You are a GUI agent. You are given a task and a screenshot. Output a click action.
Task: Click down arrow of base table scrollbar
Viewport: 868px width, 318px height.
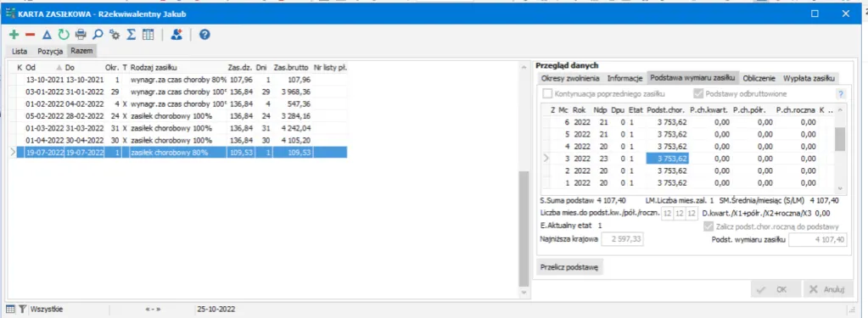(840, 188)
